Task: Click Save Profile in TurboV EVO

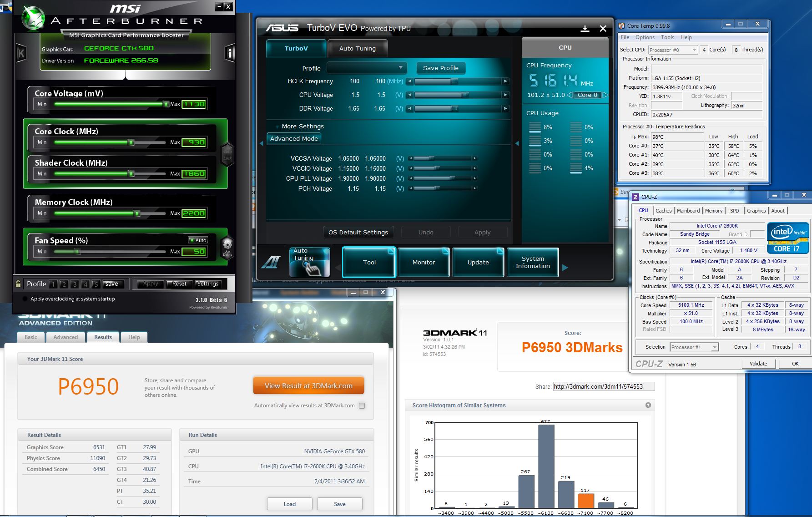Action: [x=441, y=68]
